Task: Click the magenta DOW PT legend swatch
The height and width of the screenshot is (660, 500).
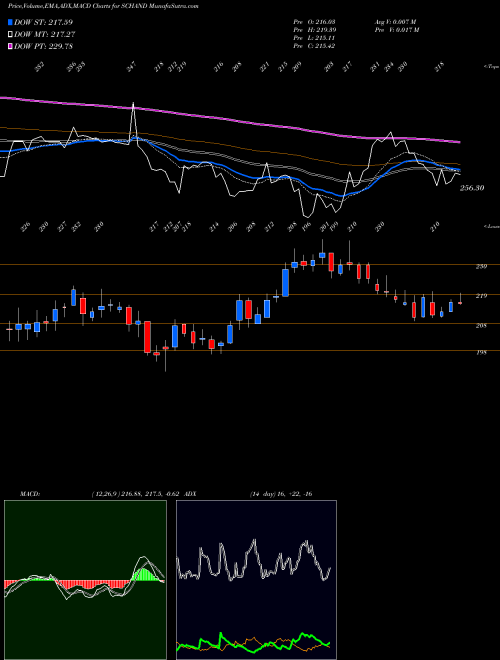Action: point(11,46)
